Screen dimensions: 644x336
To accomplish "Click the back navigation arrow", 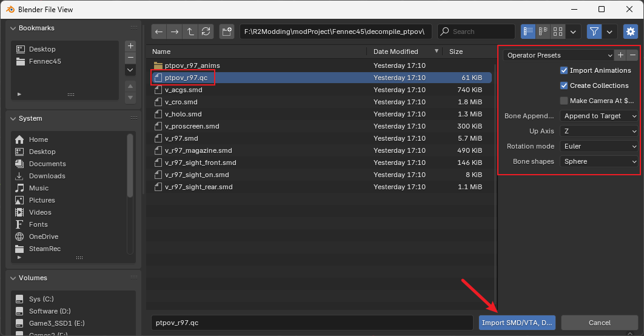I will click(x=159, y=32).
